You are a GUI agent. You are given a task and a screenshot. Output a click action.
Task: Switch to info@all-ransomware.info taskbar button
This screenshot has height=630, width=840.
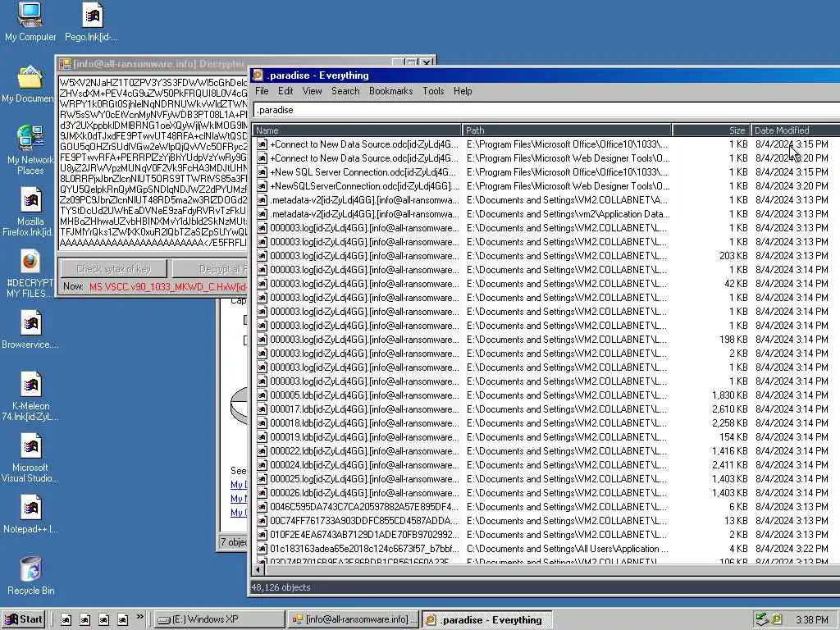tap(353, 620)
